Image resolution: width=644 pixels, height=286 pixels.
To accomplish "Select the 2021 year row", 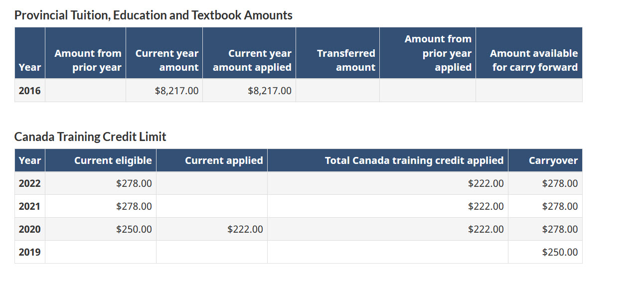I will coord(299,206).
